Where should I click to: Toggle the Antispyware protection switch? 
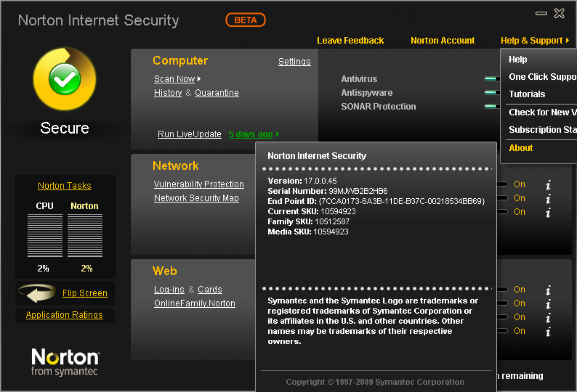[x=492, y=93]
